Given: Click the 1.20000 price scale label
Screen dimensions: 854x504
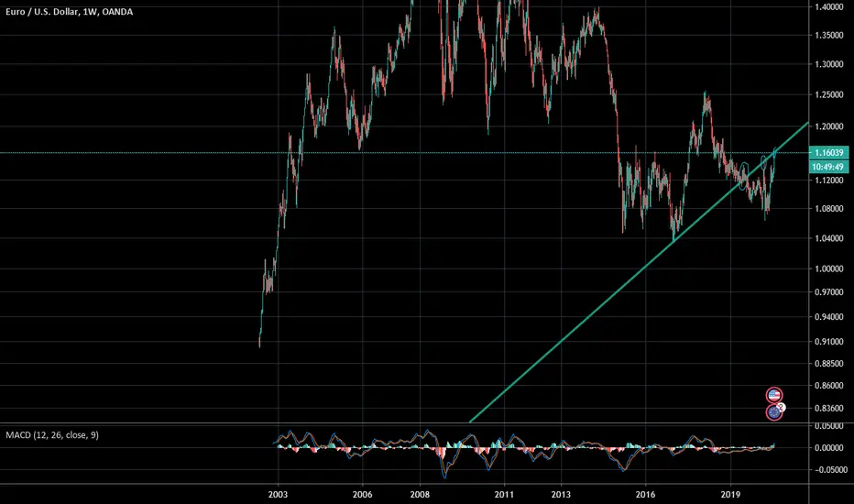Looking at the screenshot, I should point(829,126).
